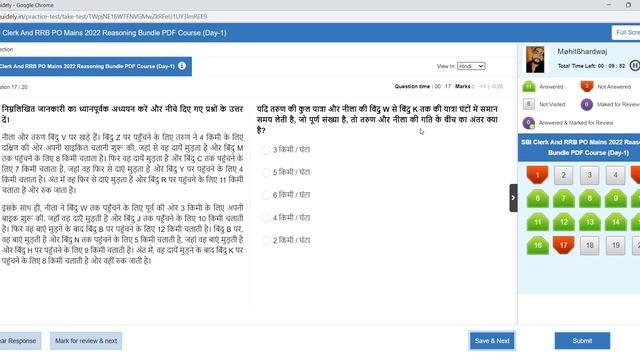
Task: Jump to answered question 9
Action: click(616, 199)
